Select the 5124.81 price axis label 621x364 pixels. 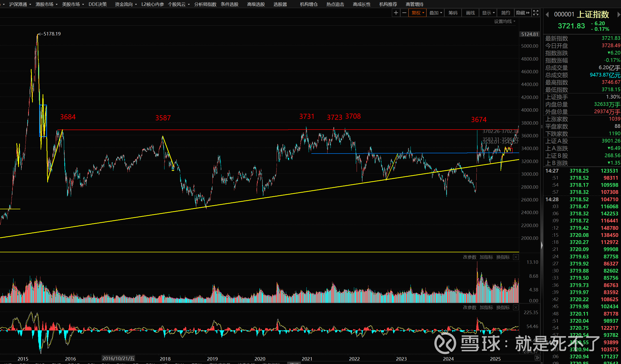point(529,34)
